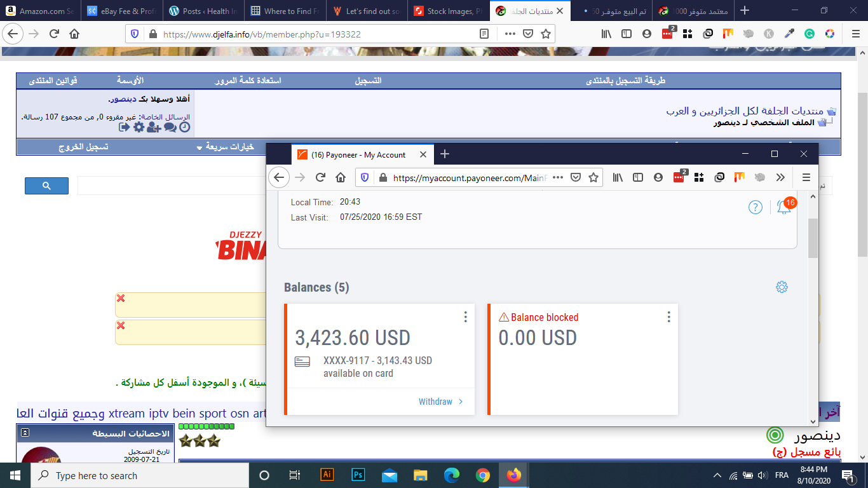Go back in the Payoneer window
This screenshot has width=868, height=488.
click(279, 178)
